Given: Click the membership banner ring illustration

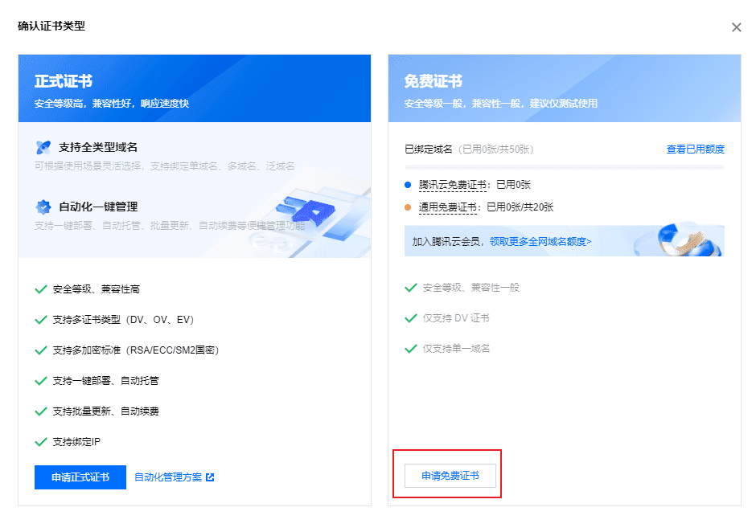Looking at the screenshot, I should pyautogui.click(x=687, y=239).
